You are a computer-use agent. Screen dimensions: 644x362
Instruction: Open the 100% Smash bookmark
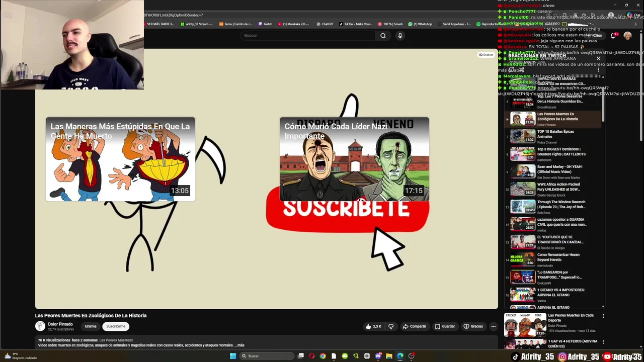[390, 24]
